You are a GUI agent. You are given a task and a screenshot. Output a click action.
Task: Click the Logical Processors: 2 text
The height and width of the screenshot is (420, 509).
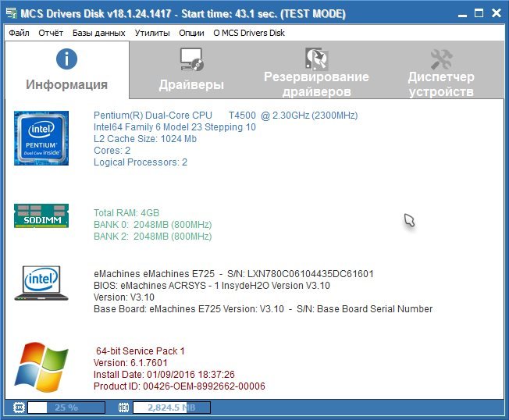141,162
